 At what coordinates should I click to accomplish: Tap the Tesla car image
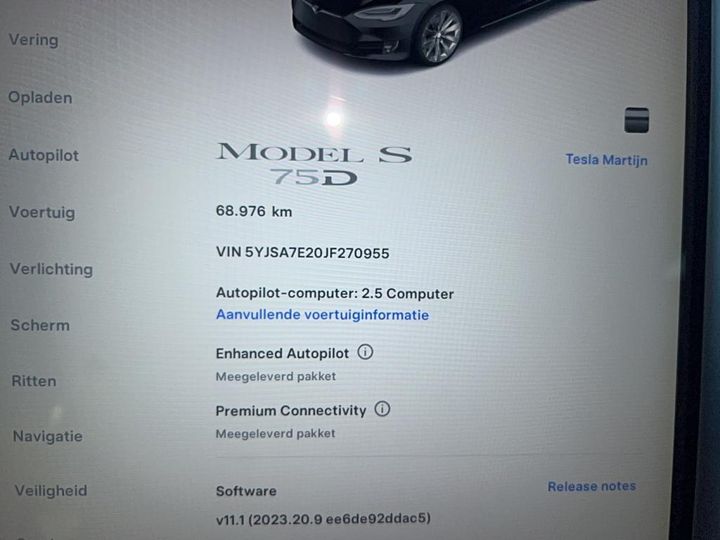[x=441, y=32]
